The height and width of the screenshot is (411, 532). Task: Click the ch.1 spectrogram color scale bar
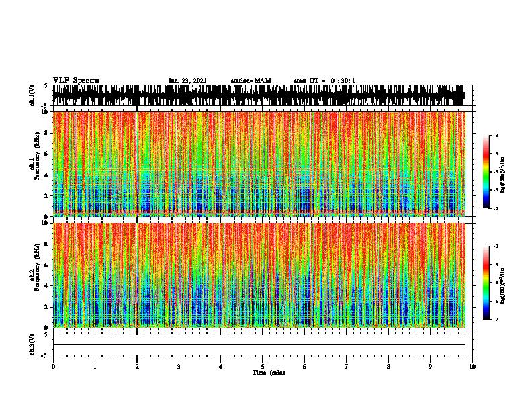[486, 172]
